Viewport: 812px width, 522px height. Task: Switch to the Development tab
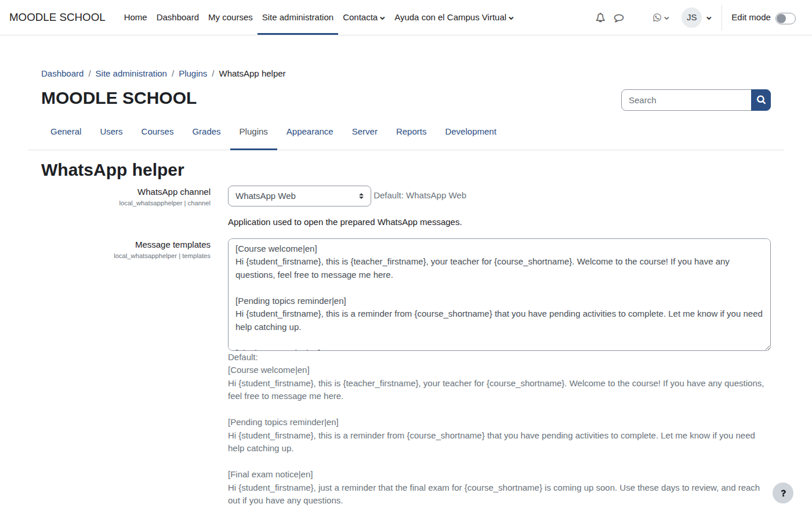click(471, 132)
